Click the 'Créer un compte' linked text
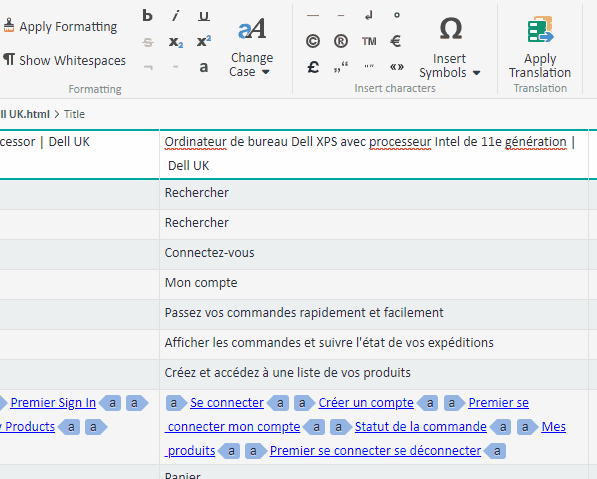This screenshot has width=597, height=479. pyautogui.click(x=366, y=403)
